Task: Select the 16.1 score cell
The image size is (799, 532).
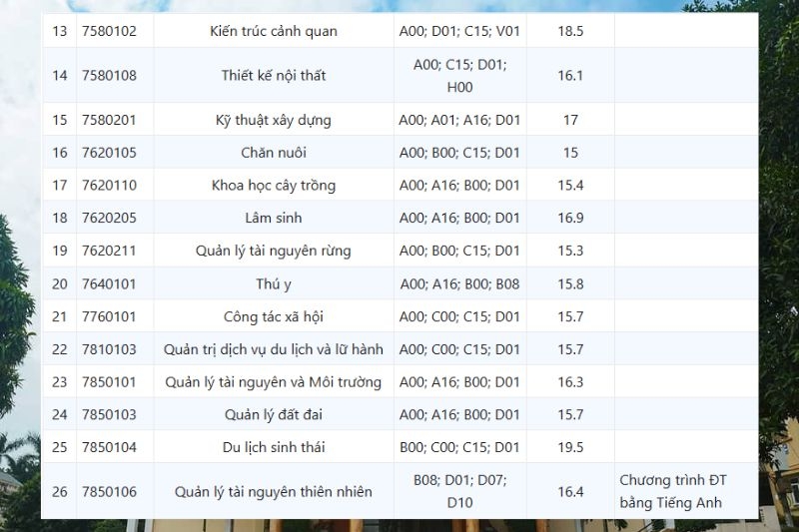Action: (x=570, y=75)
